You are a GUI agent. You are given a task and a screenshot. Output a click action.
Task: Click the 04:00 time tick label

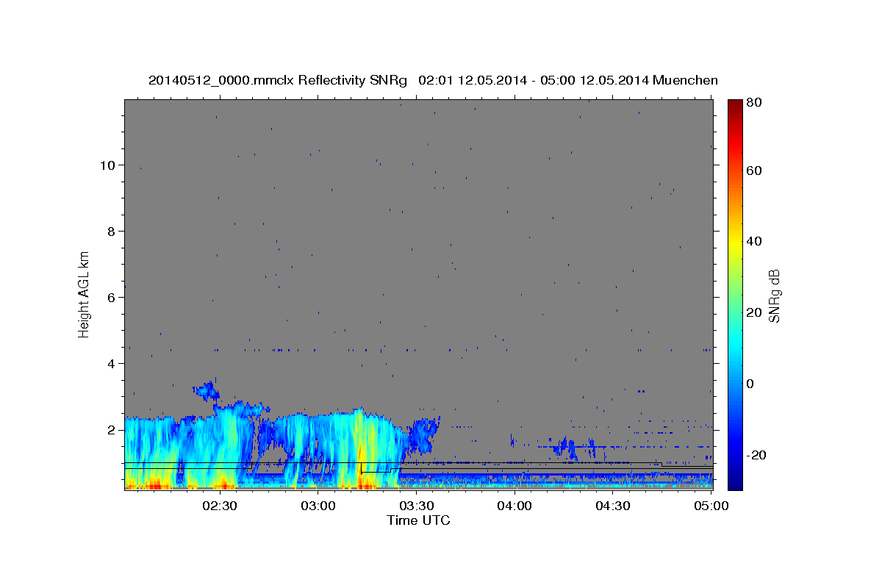pos(514,506)
